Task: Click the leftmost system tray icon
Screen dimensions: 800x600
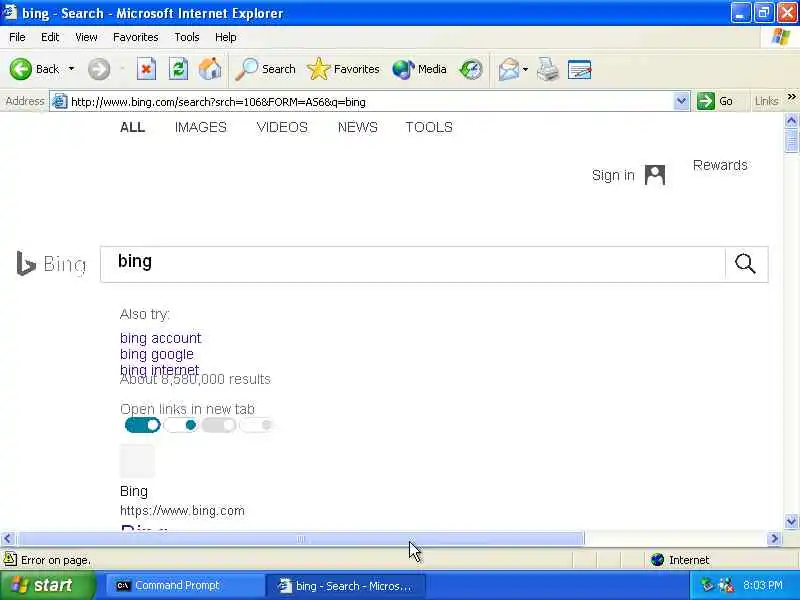Action: 707,585
